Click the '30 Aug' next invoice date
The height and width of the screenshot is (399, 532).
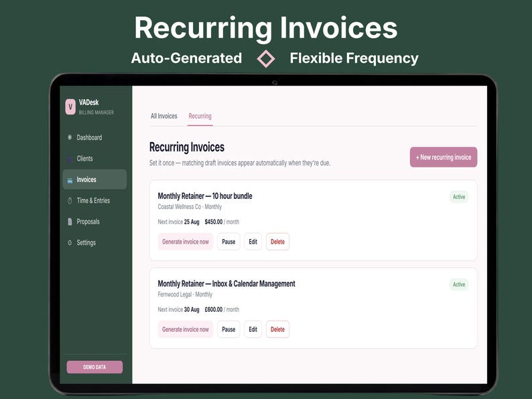[192, 309]
